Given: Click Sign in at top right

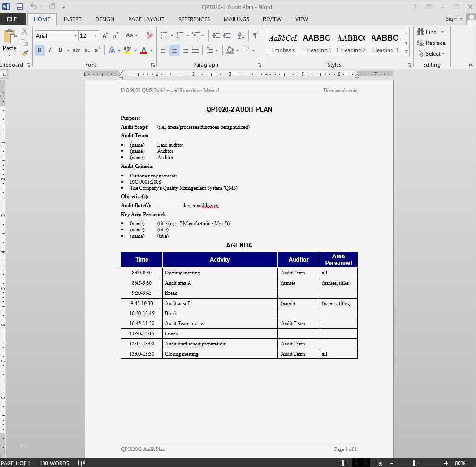Looking at the screenshot, I should point(454,19).
